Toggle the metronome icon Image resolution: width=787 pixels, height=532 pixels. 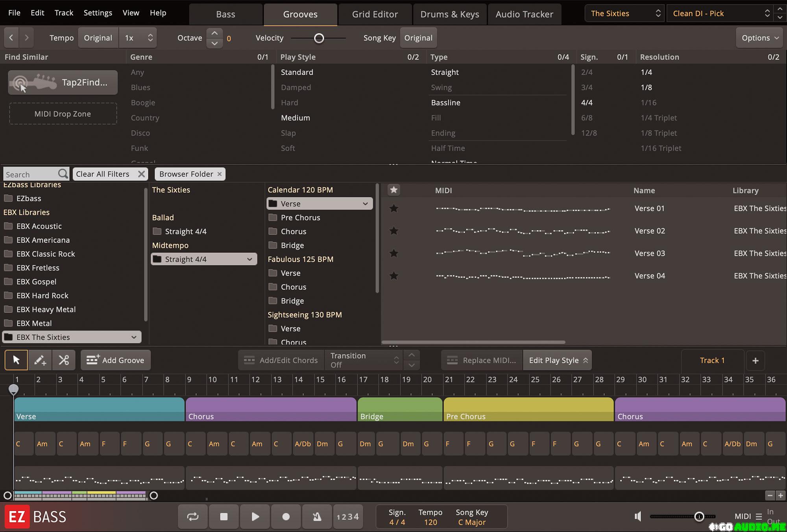(317, 517)
